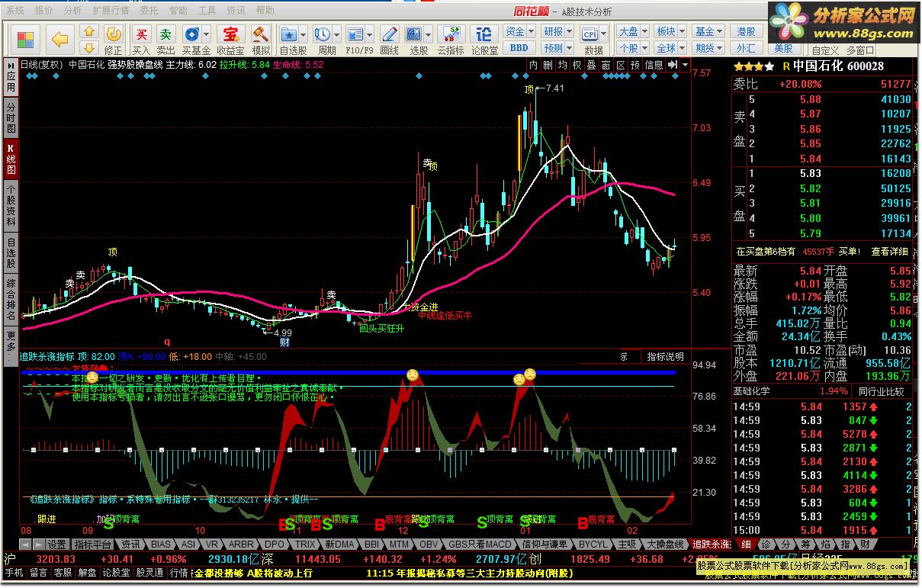Expand the 研报 dropdown
The width and height of the screenshot is (922, 588).
click(569, 31)
